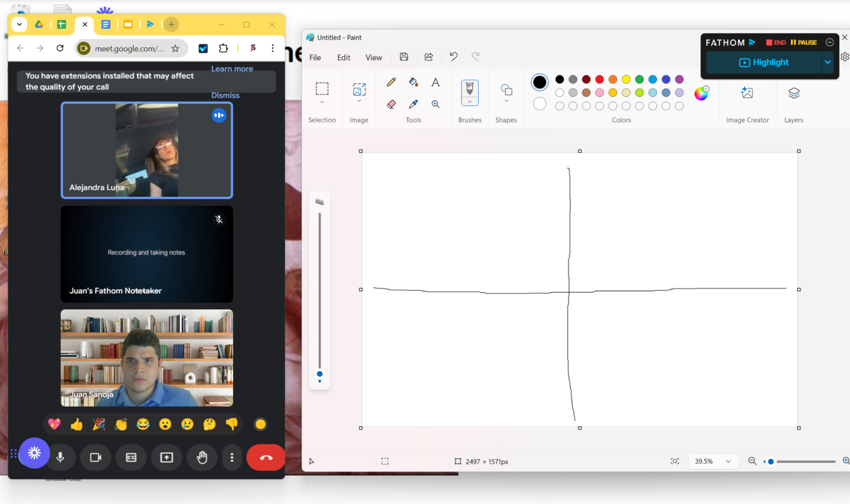This screenshot has height=504, width=850.
Task: Click Juan Sanoja's video tile
Action: tap(147, 358)
